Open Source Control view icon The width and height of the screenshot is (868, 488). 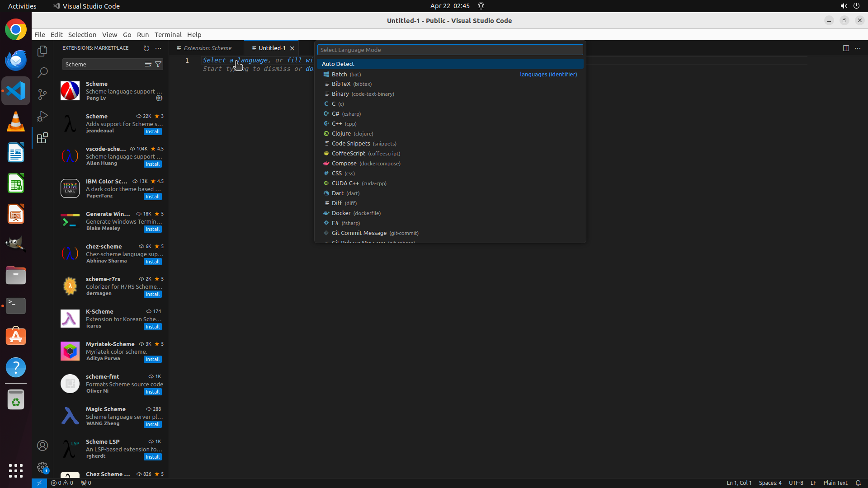click(42, 94)
